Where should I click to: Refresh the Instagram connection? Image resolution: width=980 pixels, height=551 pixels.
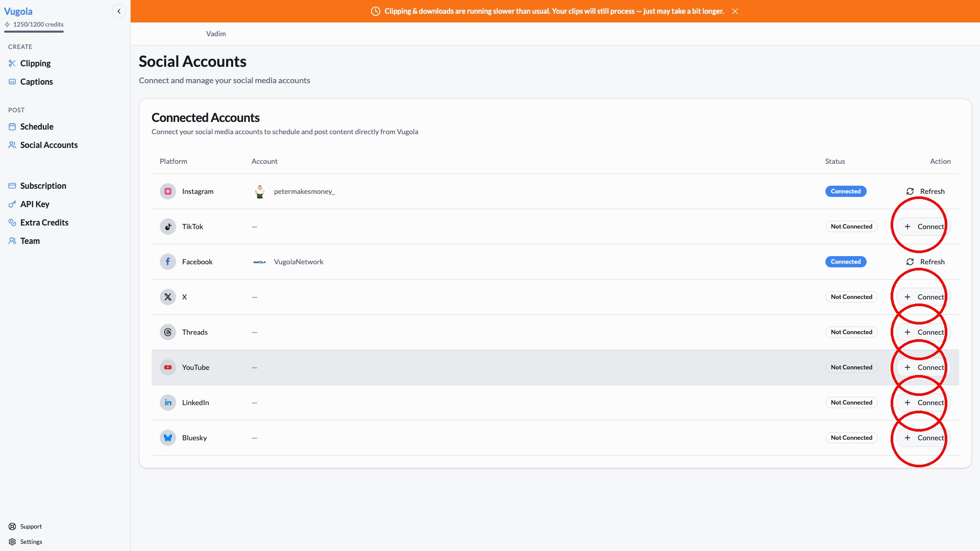tap(925, 191)
